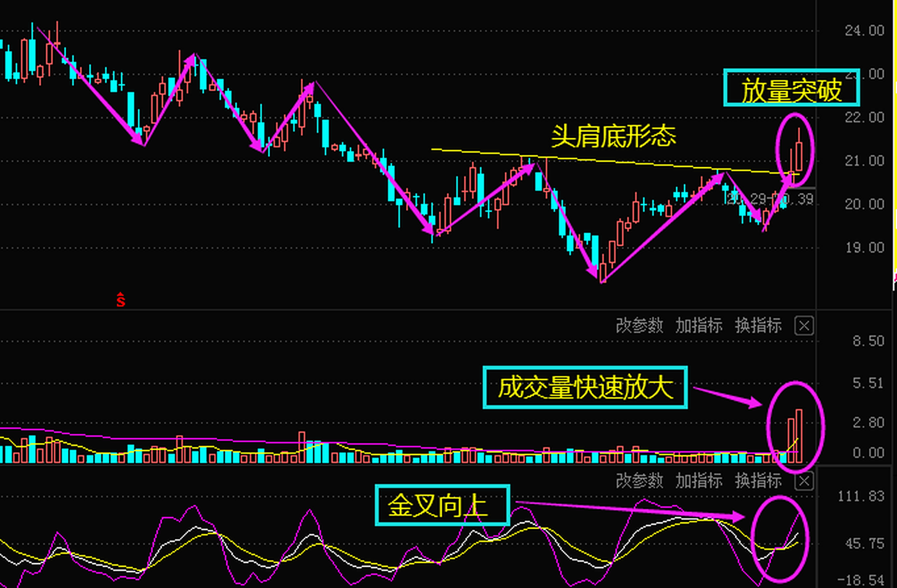
Task: Click 改参数 in the bottom oscillator panel
Action: tap(639, 481)
